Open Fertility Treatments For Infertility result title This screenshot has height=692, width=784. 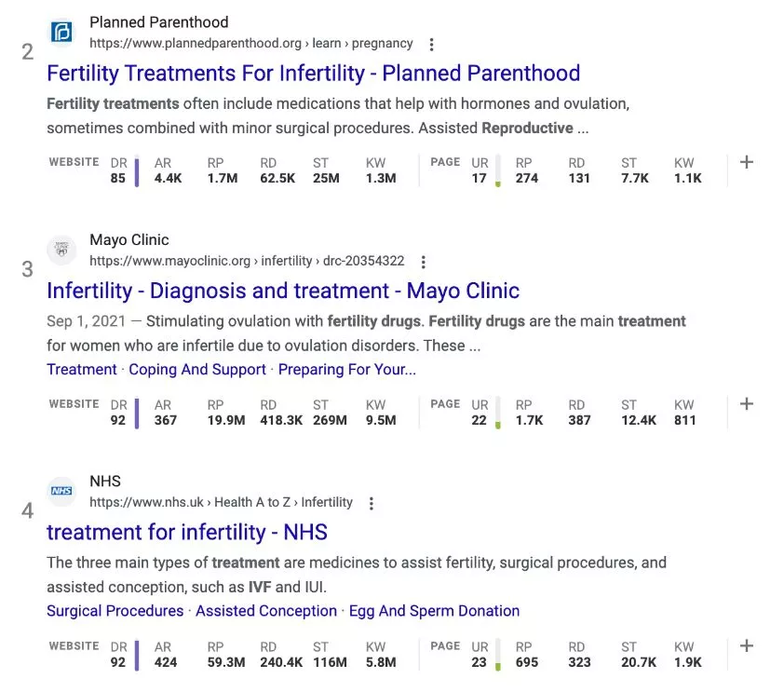pyautogui.click(x=313, y=74)
